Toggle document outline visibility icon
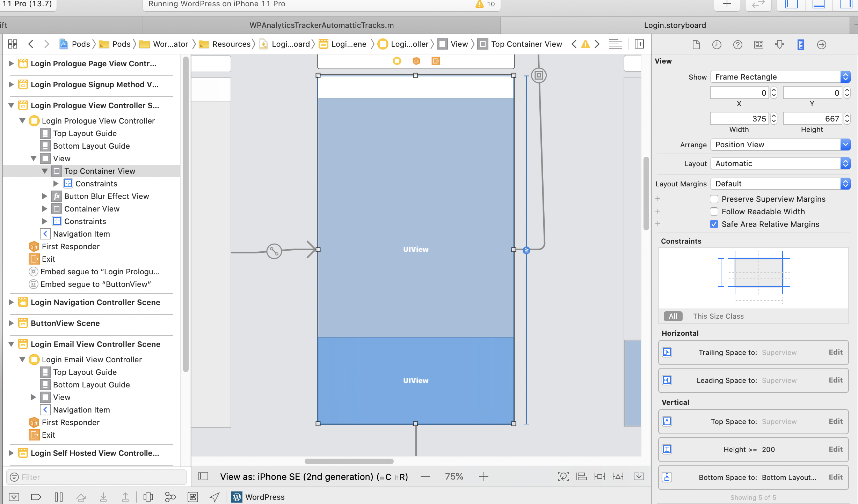This screenshot has height=504, width=858. 203,476
